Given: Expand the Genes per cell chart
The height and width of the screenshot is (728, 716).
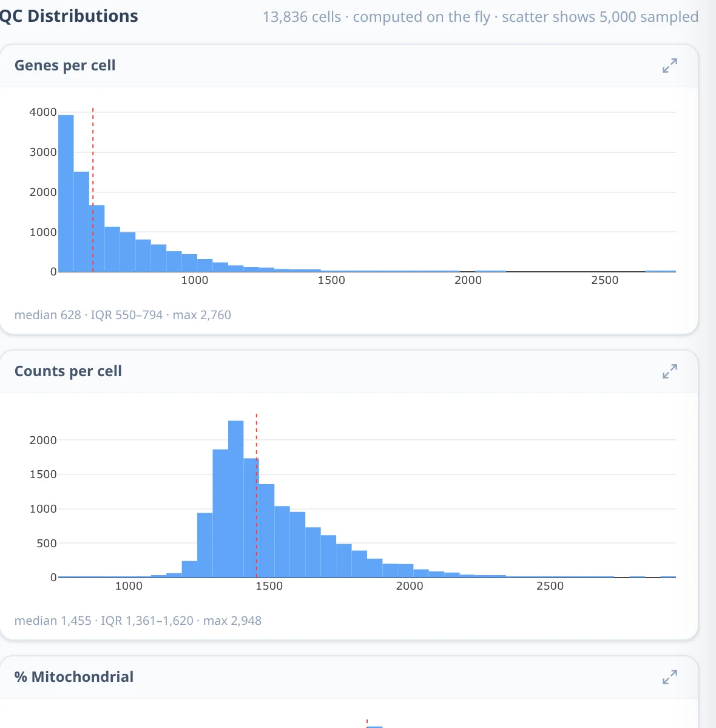Looking at the screenshot, I should [x=670, y=66].
